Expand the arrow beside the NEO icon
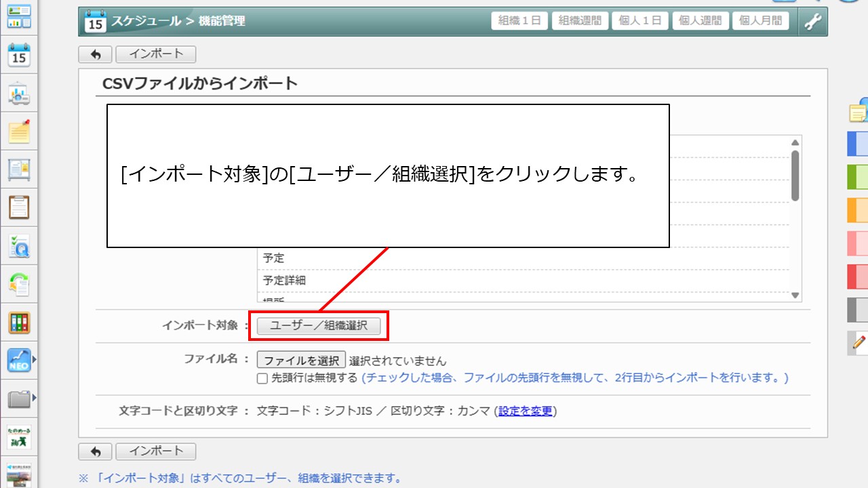Viewport: 868px width, 488px height. tap(34, 360)
